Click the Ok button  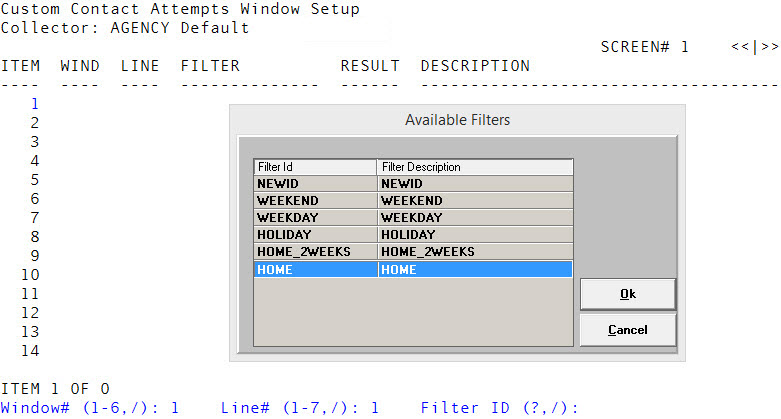point(627,294)
